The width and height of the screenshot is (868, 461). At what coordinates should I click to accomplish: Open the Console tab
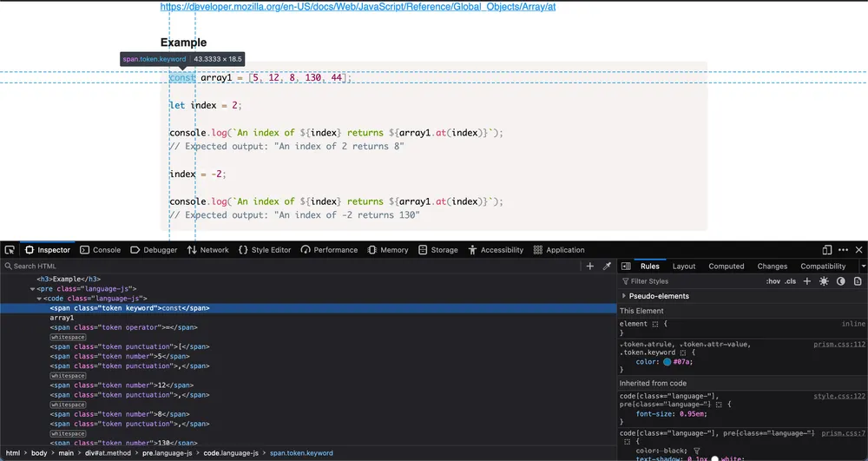click(100, 250)
